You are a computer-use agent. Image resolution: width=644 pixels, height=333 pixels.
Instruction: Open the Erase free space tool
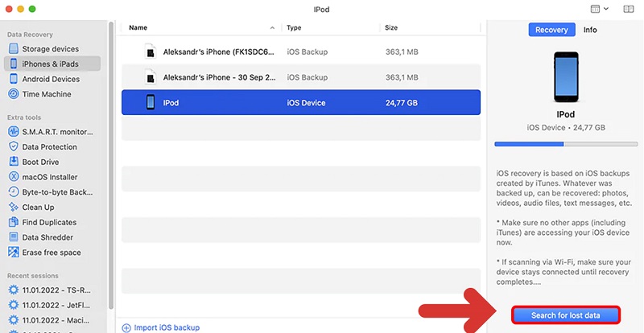click(x=51, y=253)
